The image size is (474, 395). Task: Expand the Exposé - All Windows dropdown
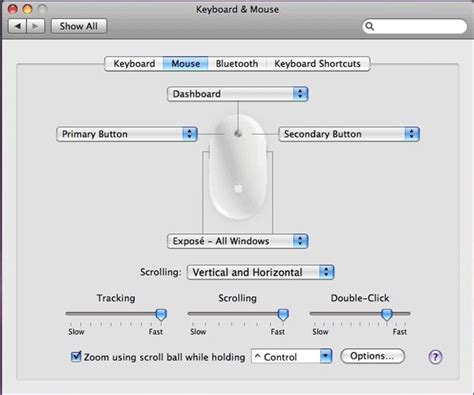(238, 241)
